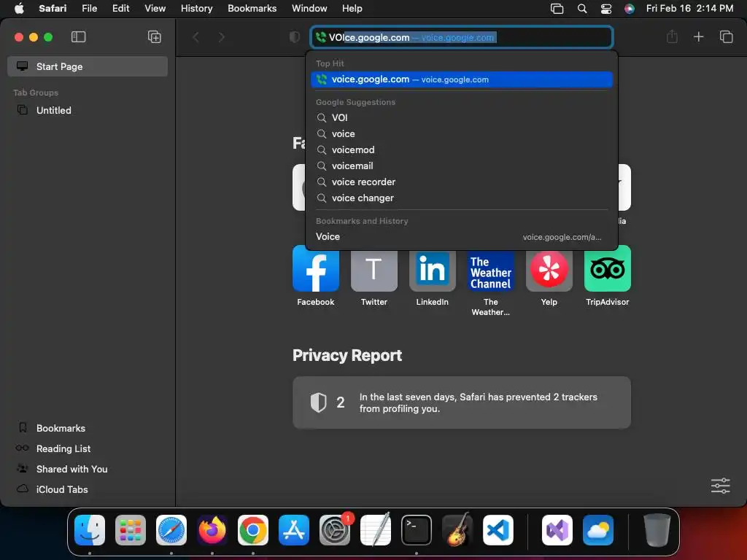The width and height of the screenshot is (747, 560).
Task: Choose the 'voice changer' suggestion
Action: pyautogui.click(x=462, y=198)
